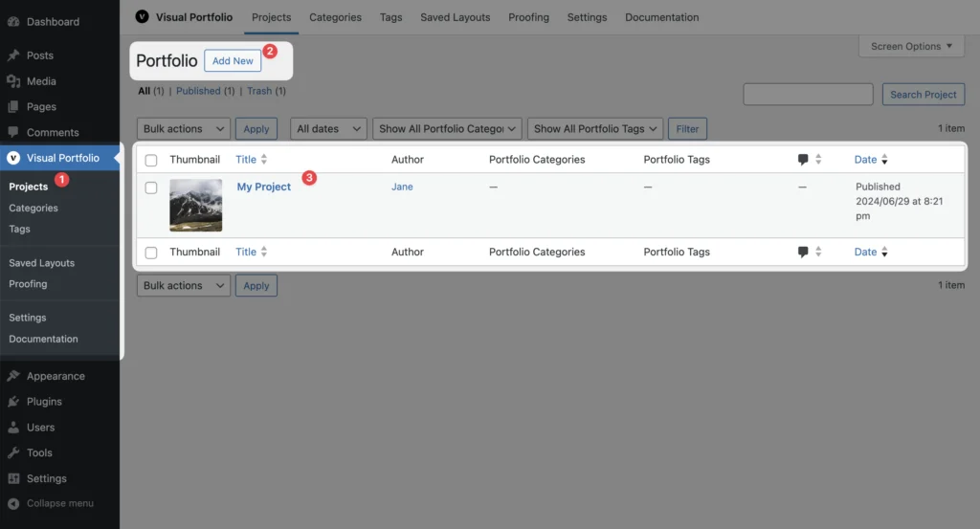Click the Pages icon in sidebar
Viewport: 980px width, 529px height.
click(x=13, y=107)
